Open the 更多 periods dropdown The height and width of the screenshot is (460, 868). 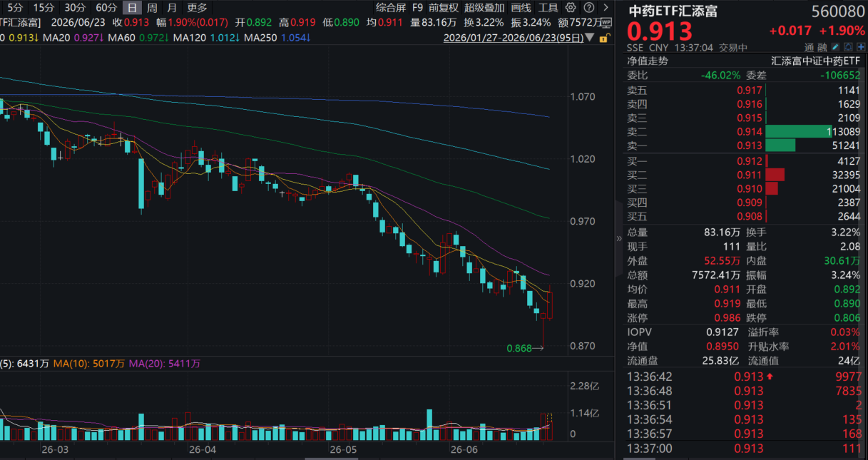(x=197, y=7)
